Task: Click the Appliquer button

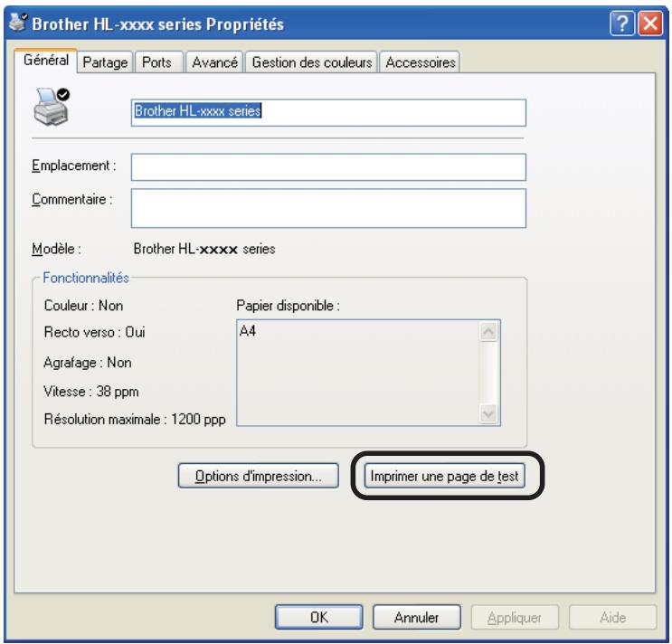Action: pyautogui.click(x=515, y=617)
